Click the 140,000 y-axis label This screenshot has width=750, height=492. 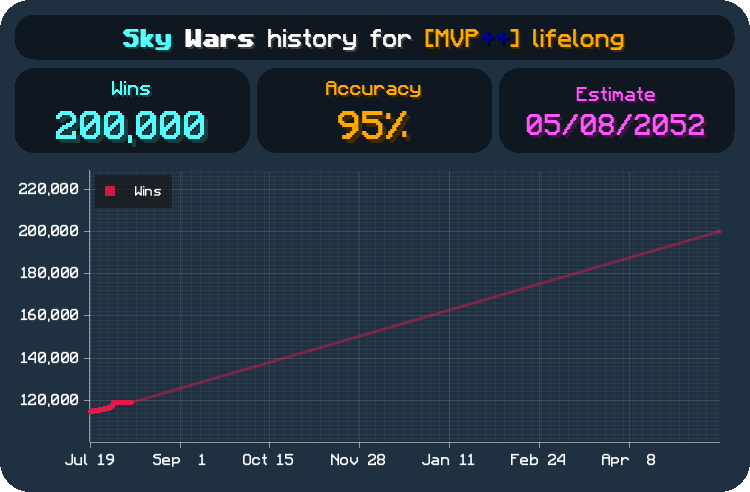pos(48,358)
